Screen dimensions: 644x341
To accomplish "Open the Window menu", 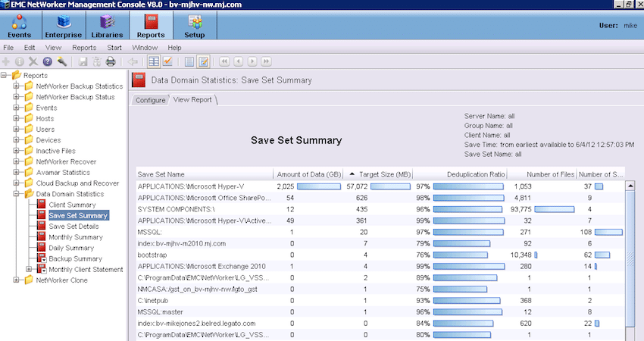I will click(145, 48).
